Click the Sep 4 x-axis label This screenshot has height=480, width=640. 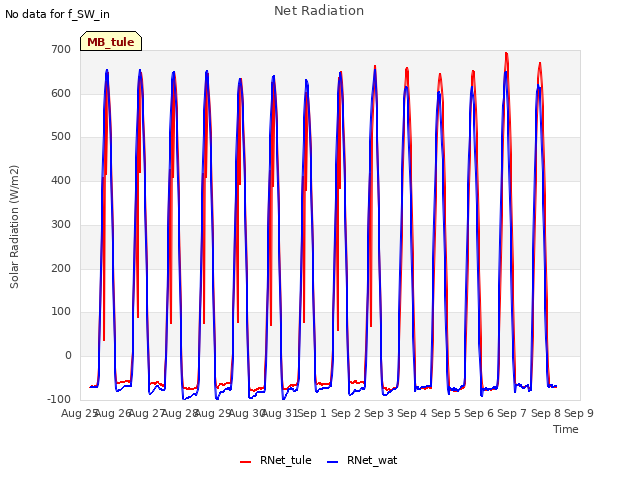coord(412,413)
